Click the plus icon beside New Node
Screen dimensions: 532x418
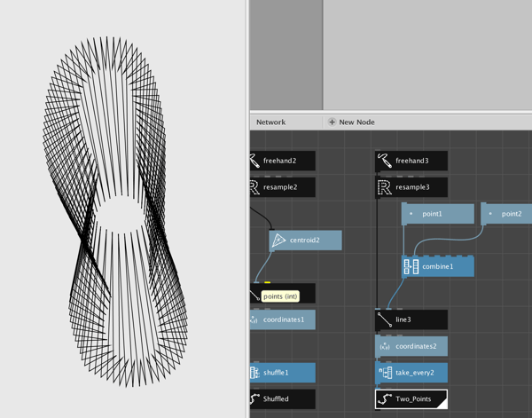(332, 122)
